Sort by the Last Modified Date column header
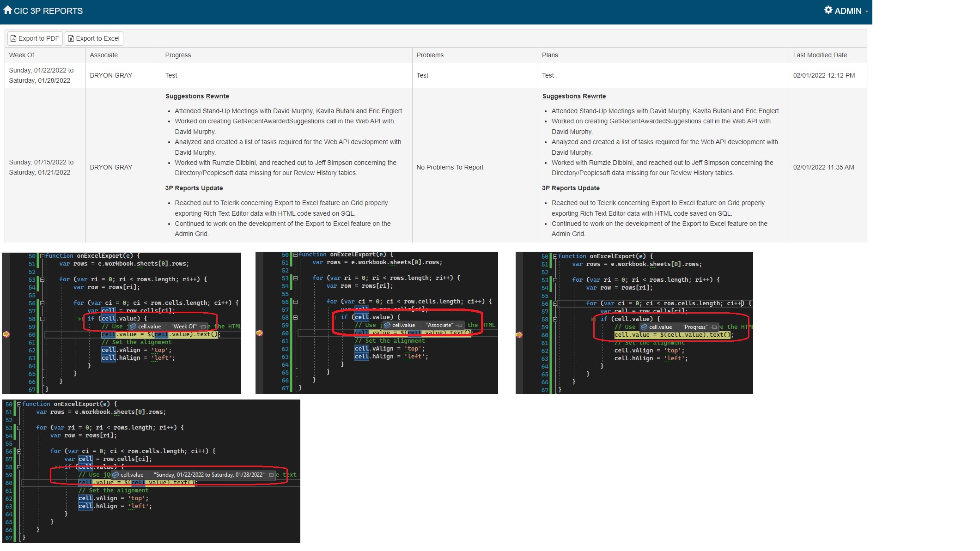 point(820,55)
